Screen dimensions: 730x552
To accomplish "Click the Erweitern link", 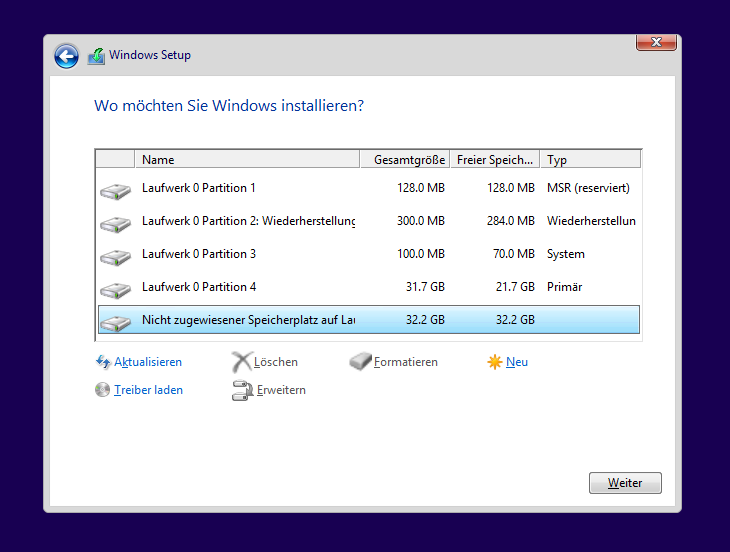I will (x=281, y=390).
